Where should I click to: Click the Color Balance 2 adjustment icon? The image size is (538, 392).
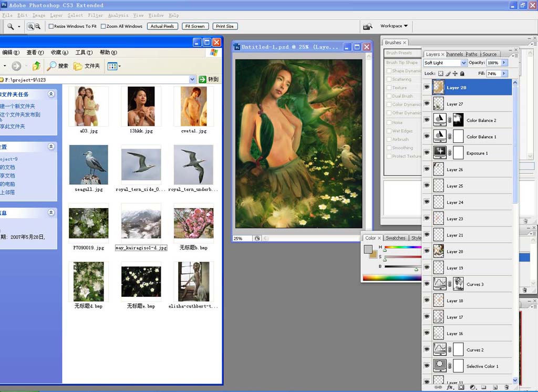(440, 120)
